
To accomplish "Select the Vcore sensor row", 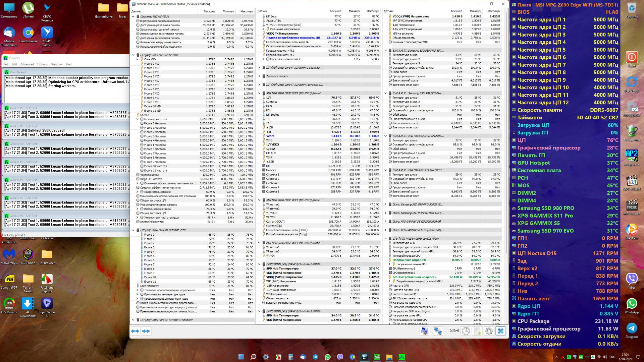I will (x=270, y=136).
